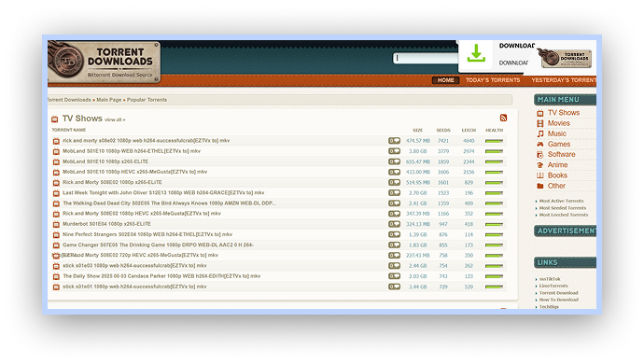Image resolution: width=644 pixels, height=364 pixels.
Task: Open the ssstikTok link
Action: [x=550, y=279]
